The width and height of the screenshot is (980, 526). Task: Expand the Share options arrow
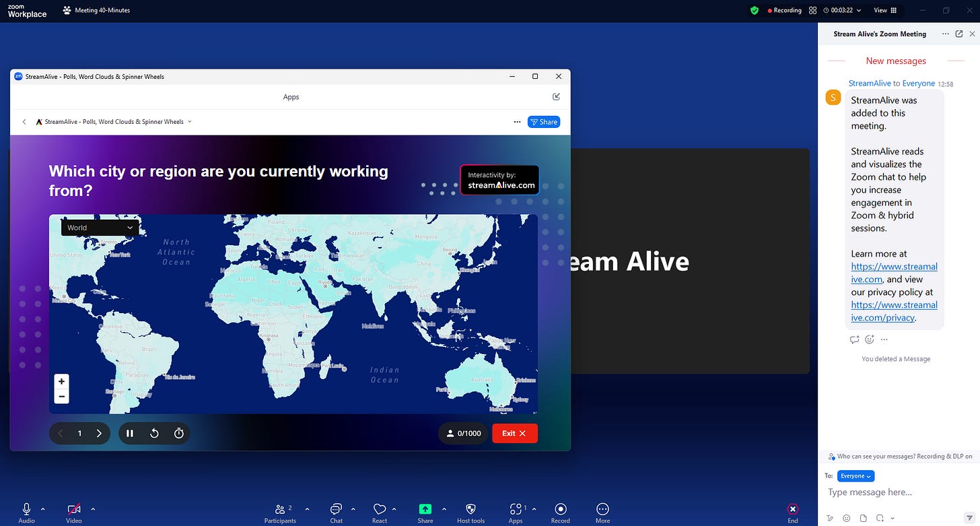[x=444, y=509]
